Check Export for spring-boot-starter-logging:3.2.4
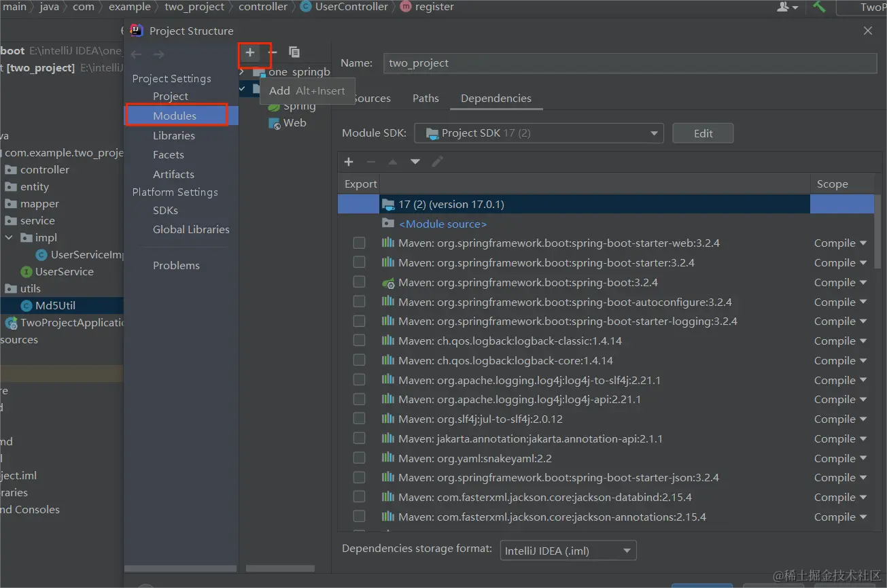 359,322
